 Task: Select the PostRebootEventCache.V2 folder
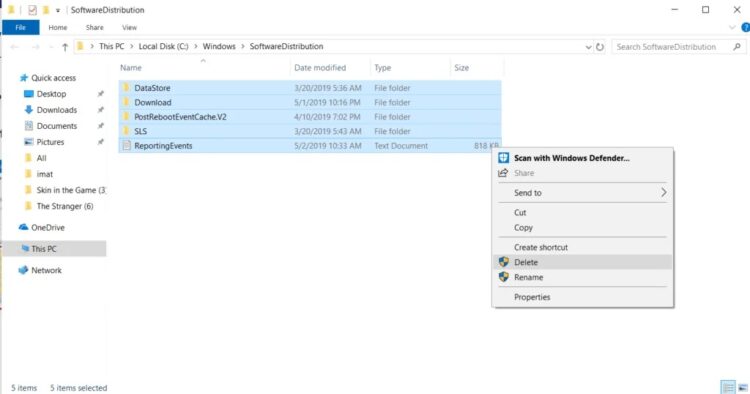coord(310,117)
